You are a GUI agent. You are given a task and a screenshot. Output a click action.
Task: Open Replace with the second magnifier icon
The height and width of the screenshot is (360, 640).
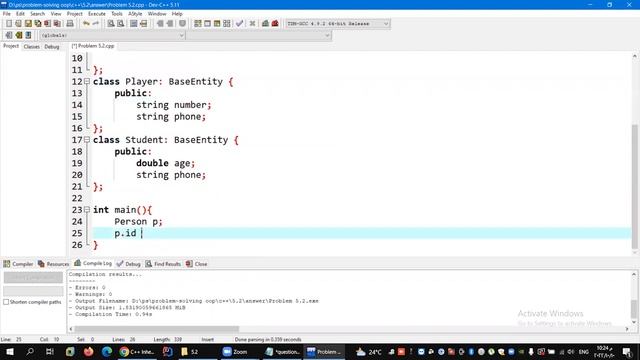120,24
